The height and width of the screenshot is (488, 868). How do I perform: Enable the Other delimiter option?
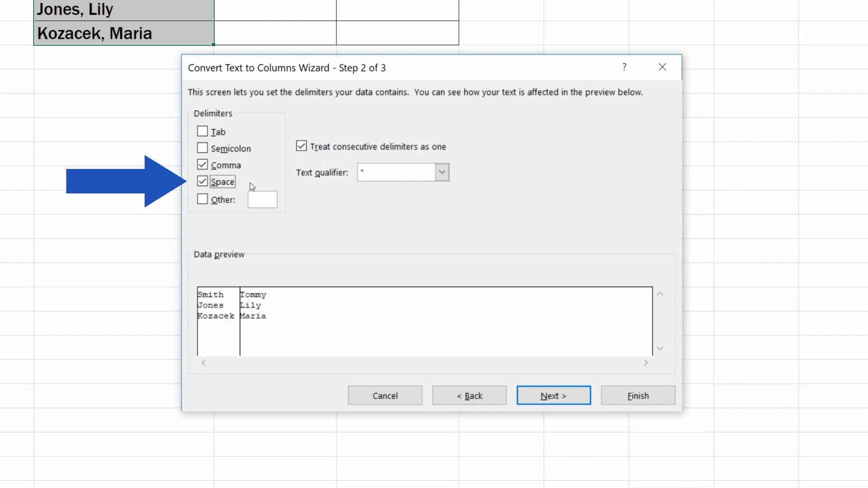pyautogui.click(x=203, y=199)
